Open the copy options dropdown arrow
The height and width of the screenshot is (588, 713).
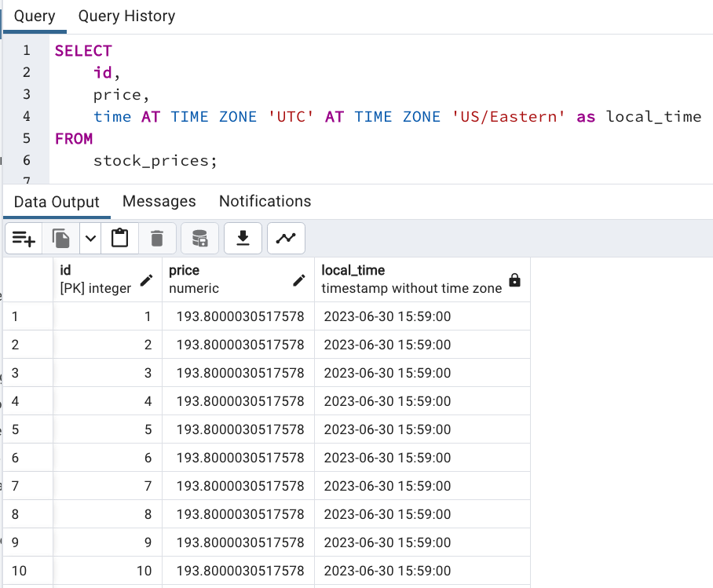pos(90,239)
